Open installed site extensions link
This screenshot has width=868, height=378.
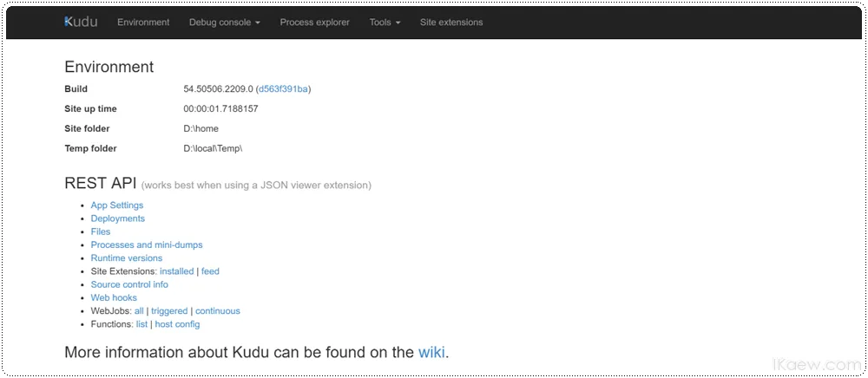click(176, 271)
